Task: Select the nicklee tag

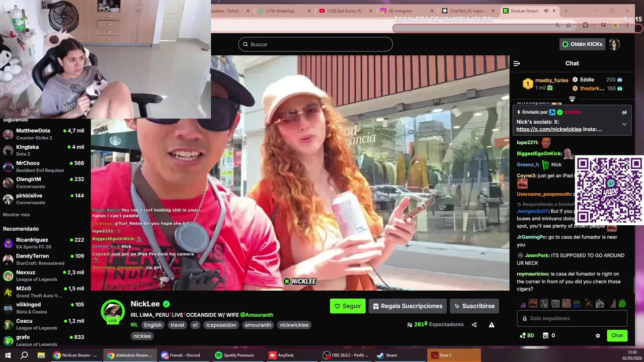Action: 142,336
